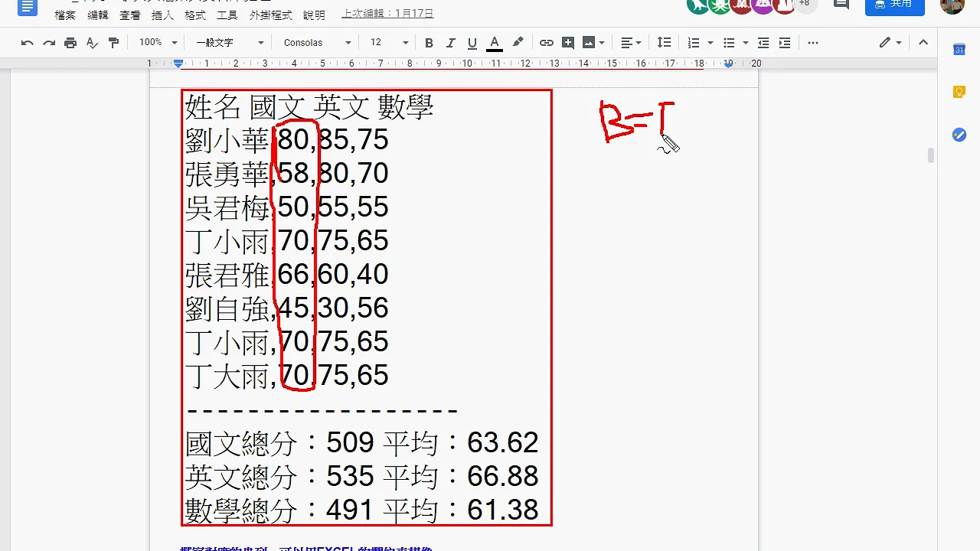Decrease the paragraph indent
Viewport: 980px width, 551px height.
click(763, 43)
